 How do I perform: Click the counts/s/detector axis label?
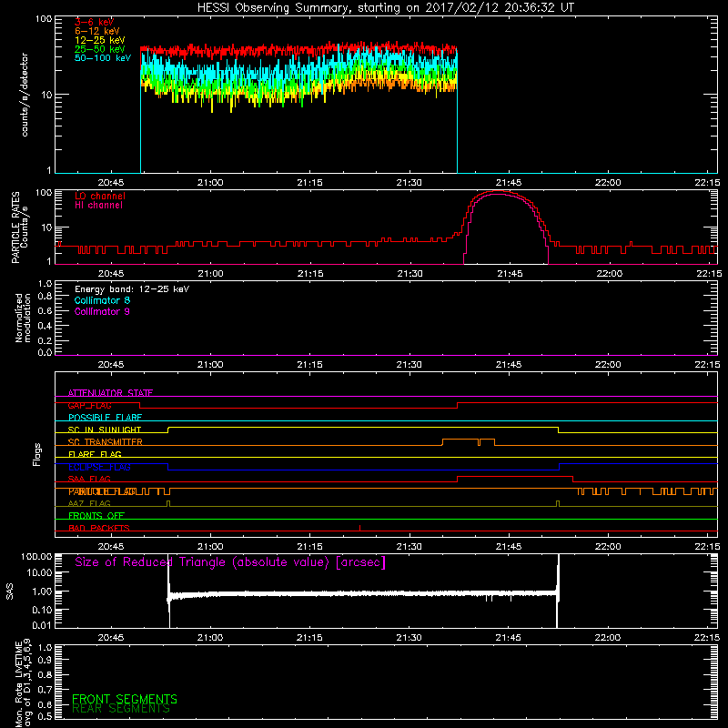tap(25, 95)
